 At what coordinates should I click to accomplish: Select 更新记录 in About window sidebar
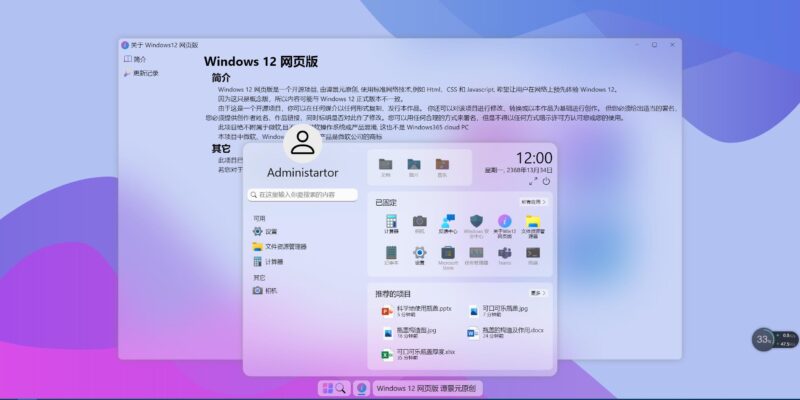141,73
